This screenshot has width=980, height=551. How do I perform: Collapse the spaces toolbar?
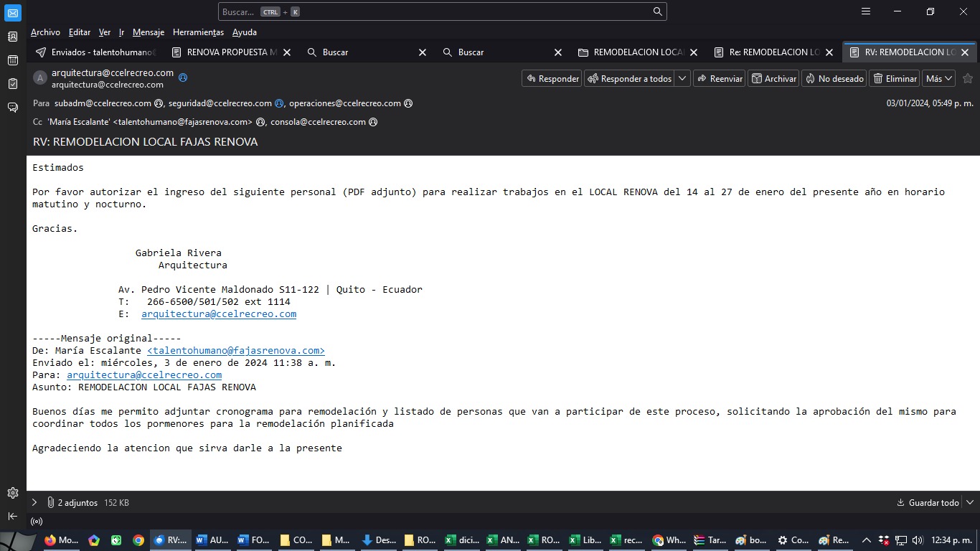tap(13, 516)
